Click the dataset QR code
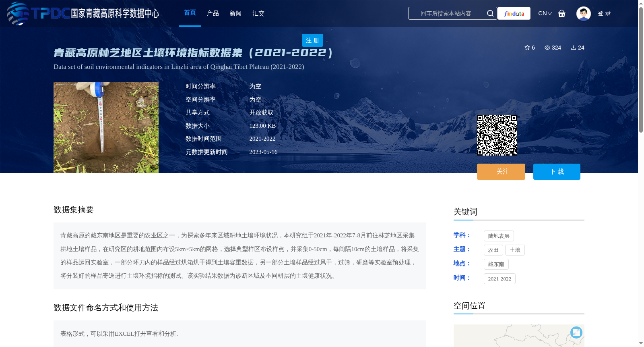Image resolution: width=644 pixels, height=347 pixels. point(497,135)
